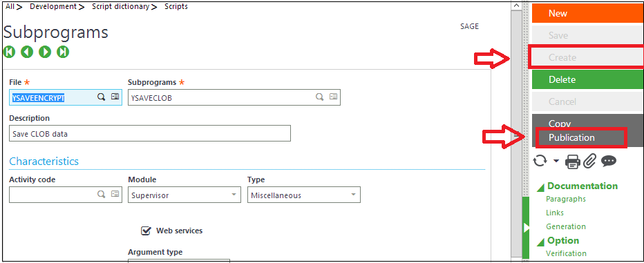This screenshot has height=263, width=644.
Task: Click the refresh icon in sidebar
Action: [x=540, y=162]
